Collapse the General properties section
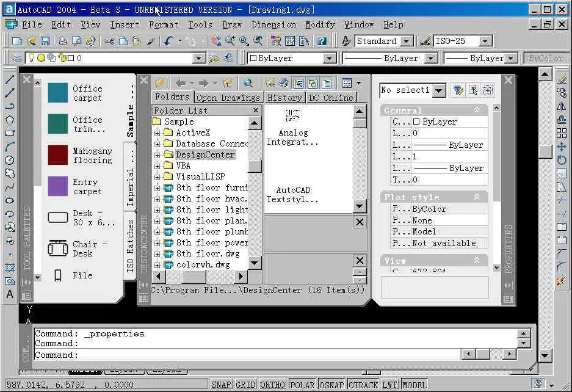Viewport: 572px width, 392px height. click(477, 110)
